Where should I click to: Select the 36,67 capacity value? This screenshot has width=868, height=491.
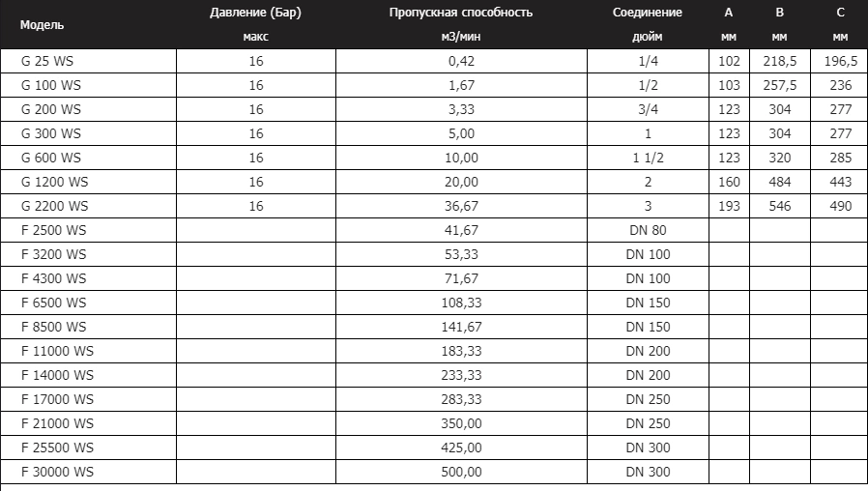[461, 206]
